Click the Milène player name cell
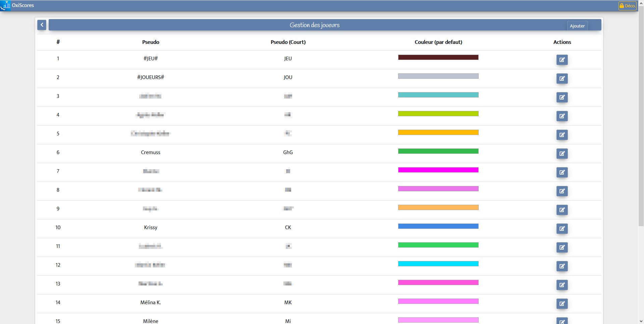This screenshot has height=324, width=644. click(151, 321)
